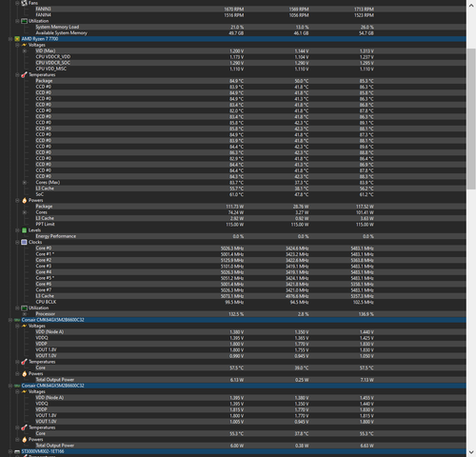Image resolution: width=476 pixels, height=457 pixels.
Task: Click the Temperatures thermometer icon above Package 84.9 °C
Action: [x=24, y=75]
